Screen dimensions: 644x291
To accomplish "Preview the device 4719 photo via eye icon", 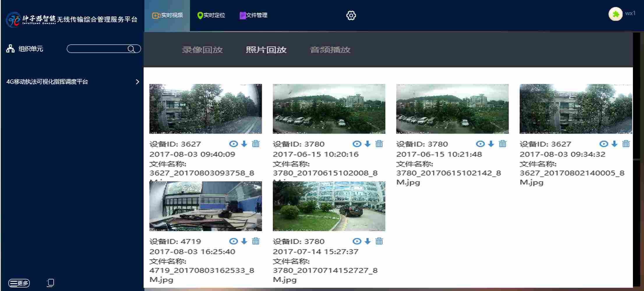I will [x=233, y=241].
